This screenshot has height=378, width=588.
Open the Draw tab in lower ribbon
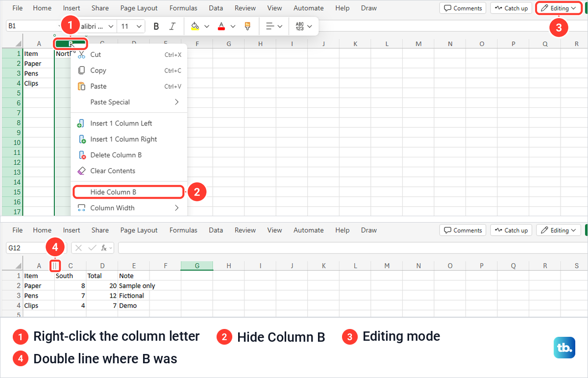click(x=369, y=230)
